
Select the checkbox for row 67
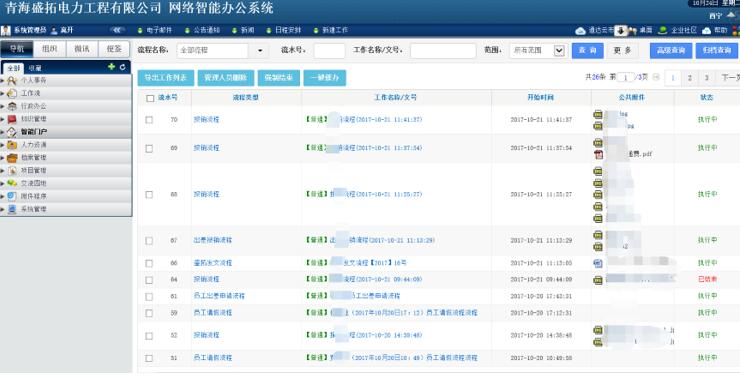pos(149,241)
